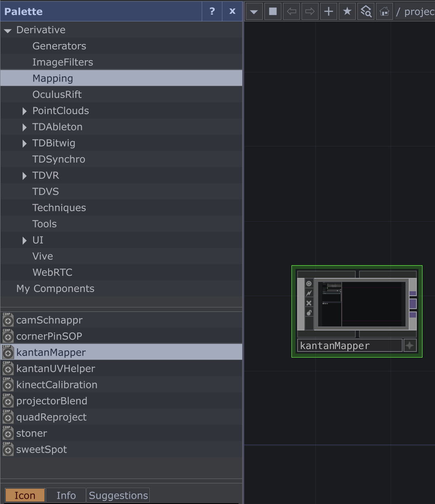Select the projectorBlend component
This screenshot has height=504, width=435.
pyautogui.click(x=52, y=401)
